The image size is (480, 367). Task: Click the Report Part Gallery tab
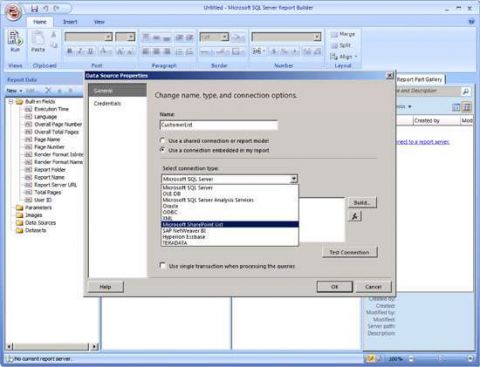[x=420, y=79]
